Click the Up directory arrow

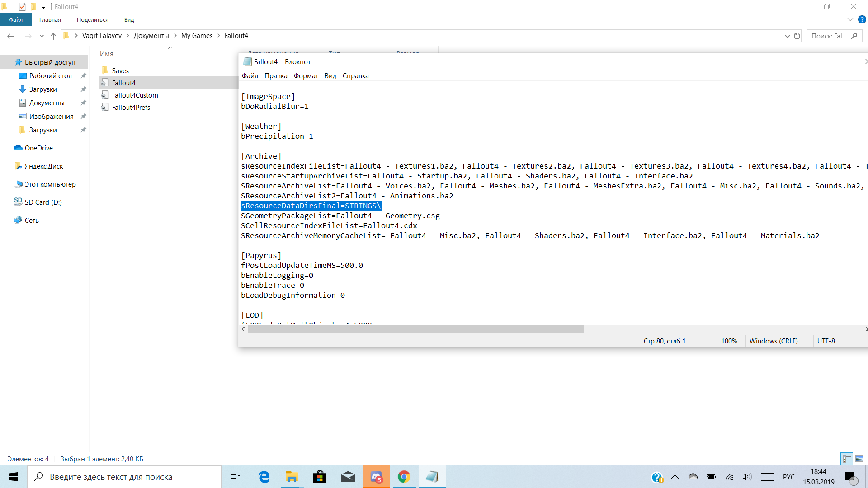click(53, 36)
